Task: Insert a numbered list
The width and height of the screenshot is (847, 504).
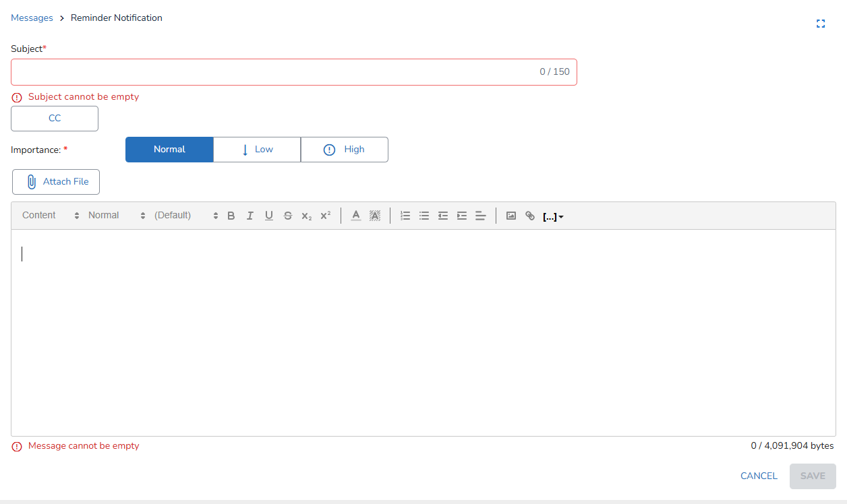Action: click(405, 216)
